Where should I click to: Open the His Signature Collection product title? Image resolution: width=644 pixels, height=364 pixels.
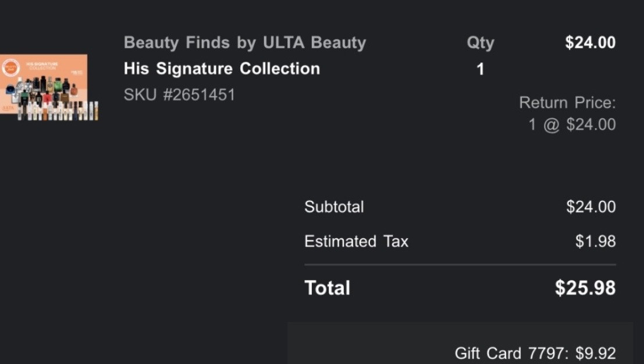tap(222, 69)
